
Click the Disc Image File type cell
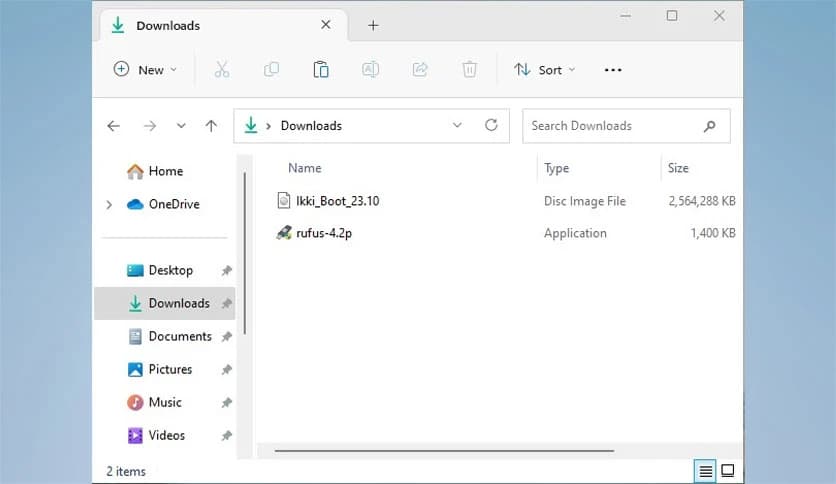pos(584,201)
